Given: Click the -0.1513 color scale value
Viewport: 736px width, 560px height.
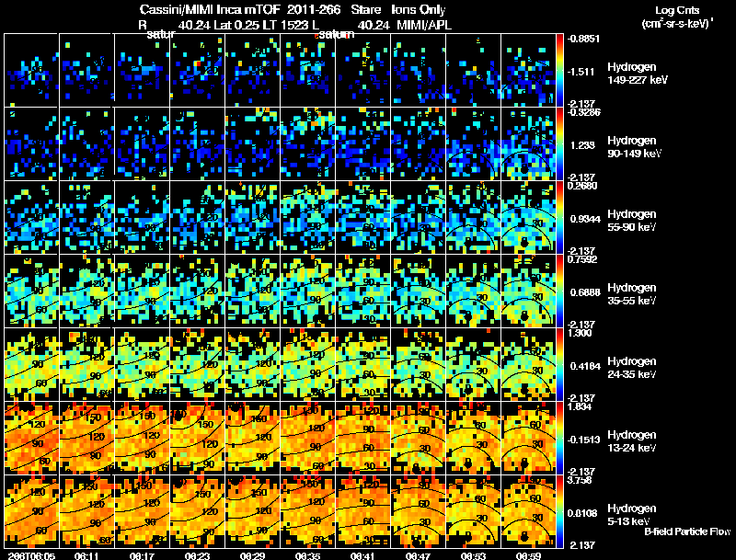Looking at the screenshot, I should tap(583, 440).
